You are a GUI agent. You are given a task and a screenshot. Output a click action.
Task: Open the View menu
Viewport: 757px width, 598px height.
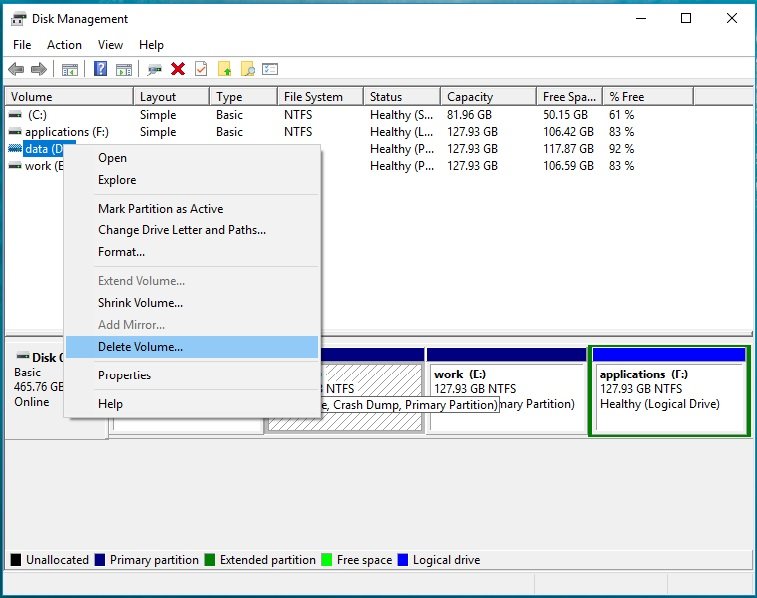coord(110,45)
